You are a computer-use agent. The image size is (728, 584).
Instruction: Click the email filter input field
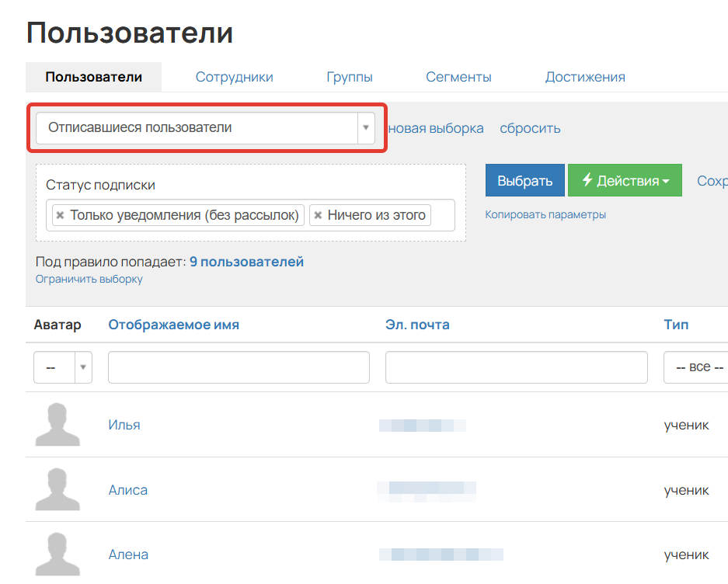(x=515, y=367)
